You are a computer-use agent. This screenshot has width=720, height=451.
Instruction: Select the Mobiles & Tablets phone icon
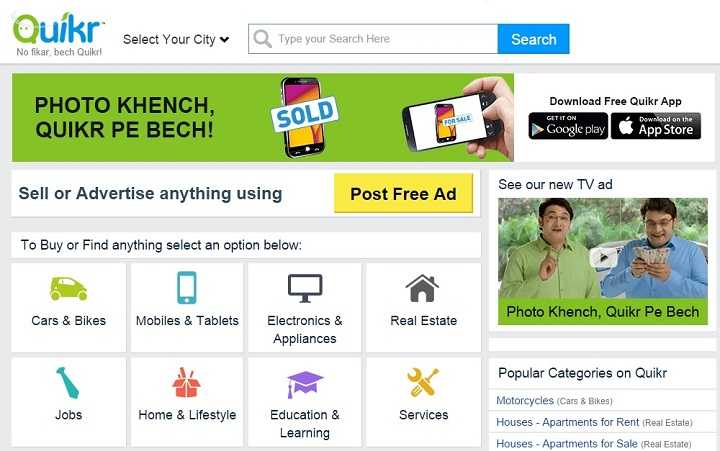pyautogui.click(x=187, y=288)
